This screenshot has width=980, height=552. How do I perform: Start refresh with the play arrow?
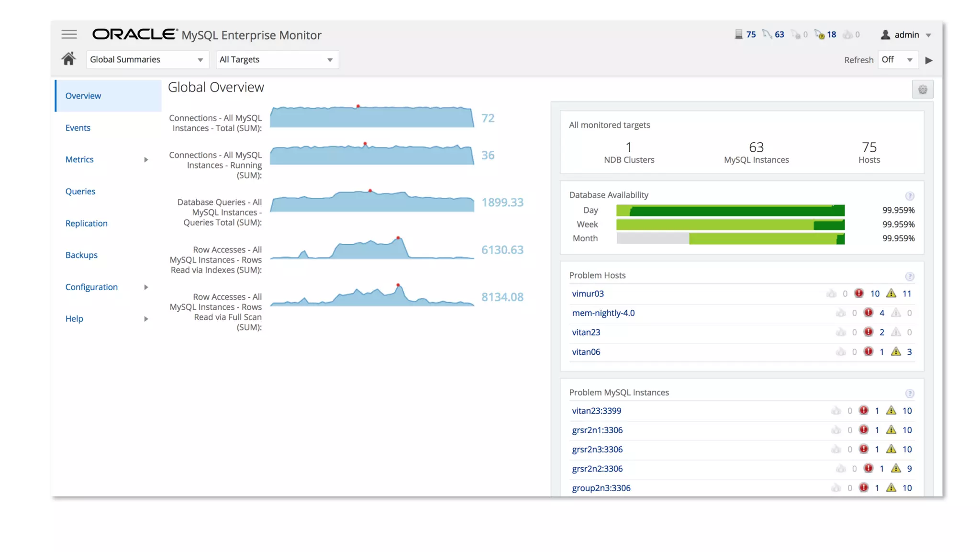coord(929,60)
